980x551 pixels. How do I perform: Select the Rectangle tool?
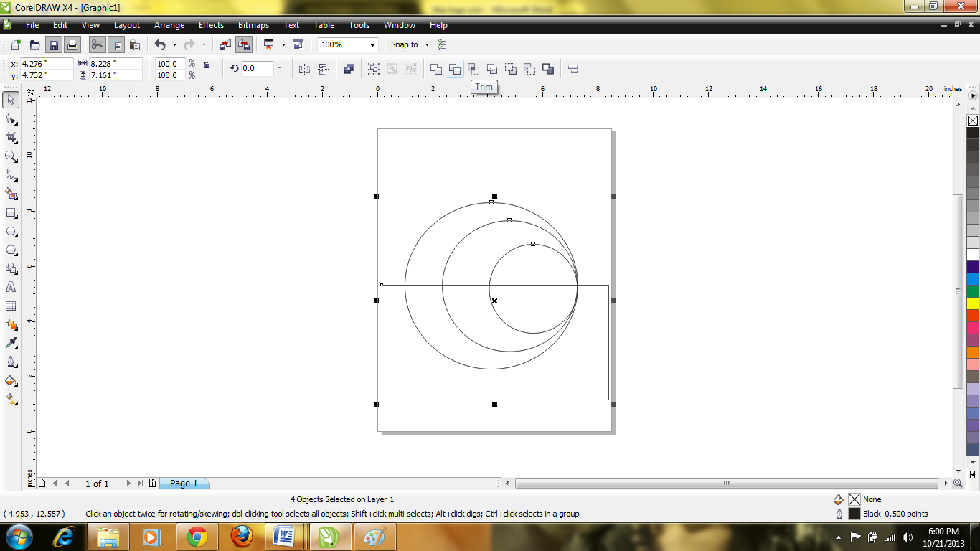pyautogui.click(x=11, y=212)
